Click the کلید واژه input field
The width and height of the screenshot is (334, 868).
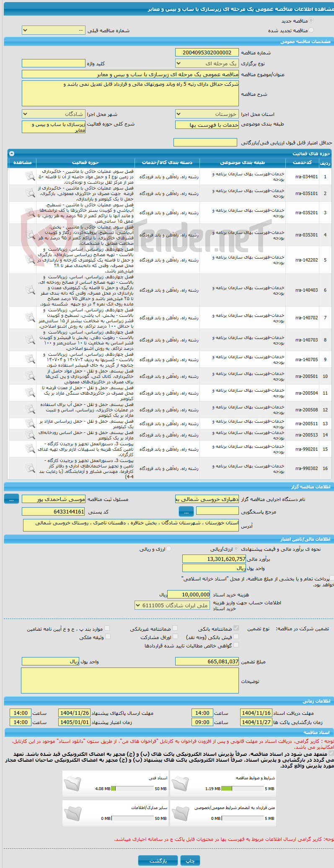click(54, 64)
